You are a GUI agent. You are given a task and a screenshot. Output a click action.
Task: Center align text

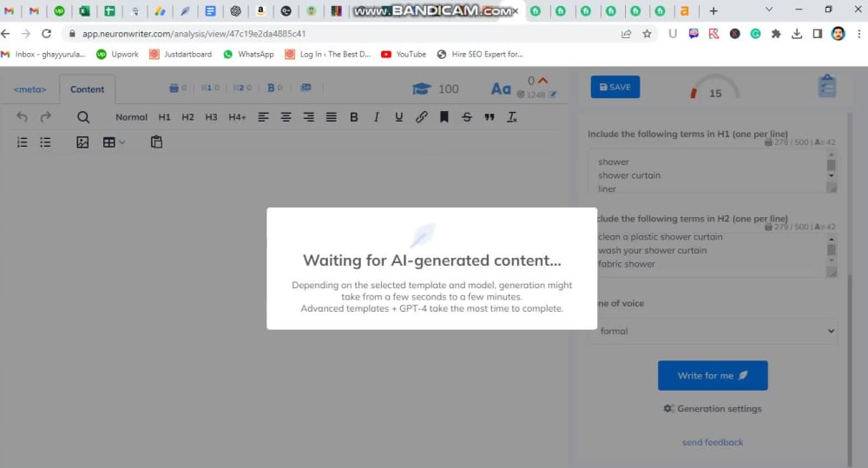tap(286, 117)
